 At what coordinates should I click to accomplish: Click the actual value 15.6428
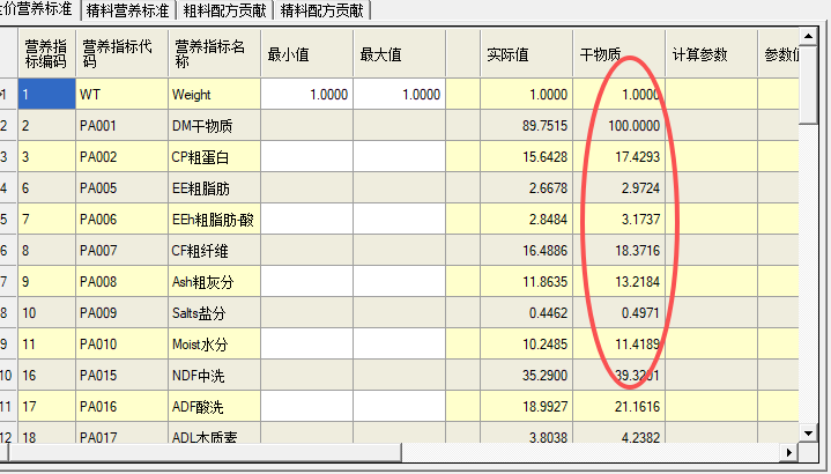point(545,157)
